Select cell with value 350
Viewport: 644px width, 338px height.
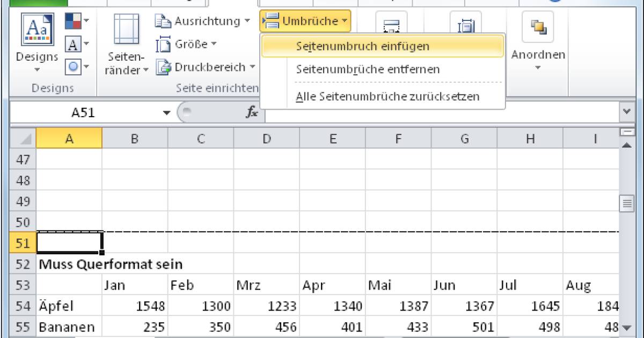(201, 327)
